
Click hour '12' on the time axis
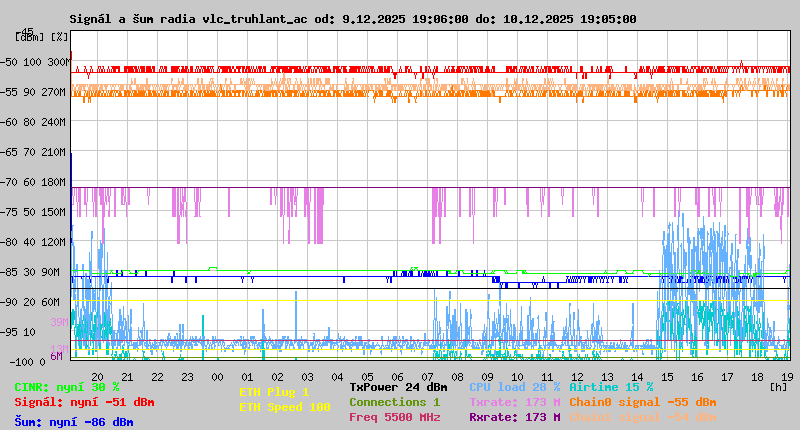[x=577, y=377]
